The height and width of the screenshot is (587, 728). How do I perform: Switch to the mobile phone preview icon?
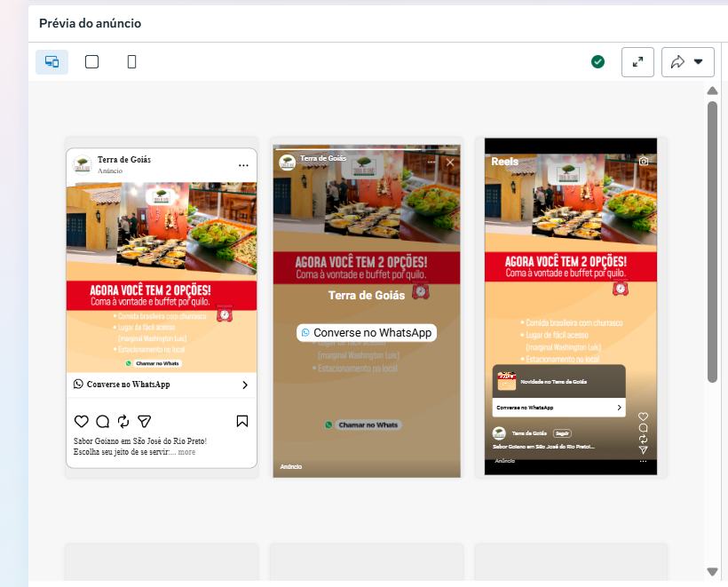tap(132, 62)
